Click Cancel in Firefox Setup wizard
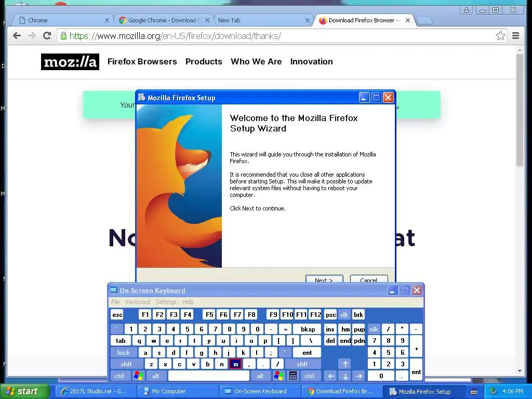Screen dimensions: 532x399 point(369,279)
